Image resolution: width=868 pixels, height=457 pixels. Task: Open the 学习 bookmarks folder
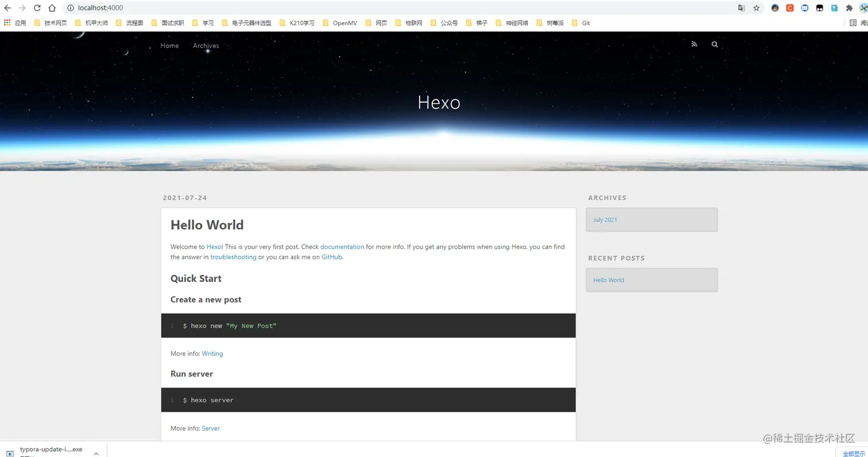coord(203,23)
